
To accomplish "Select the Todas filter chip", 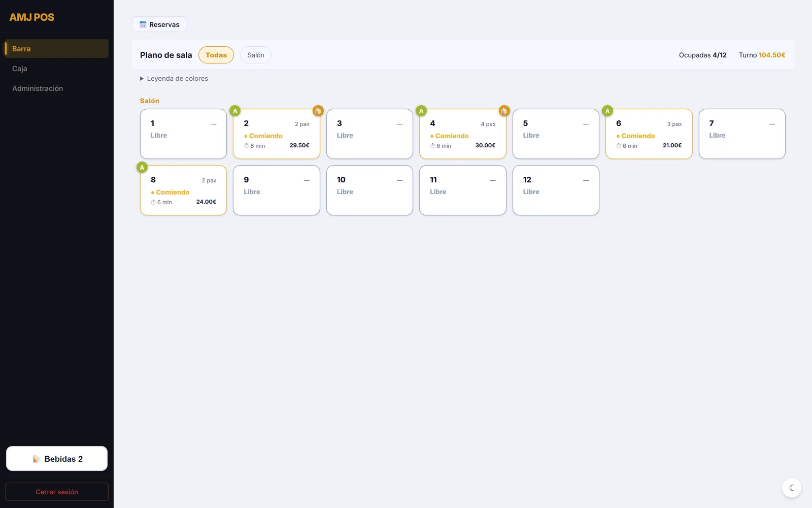I will [x=216, y=55].
